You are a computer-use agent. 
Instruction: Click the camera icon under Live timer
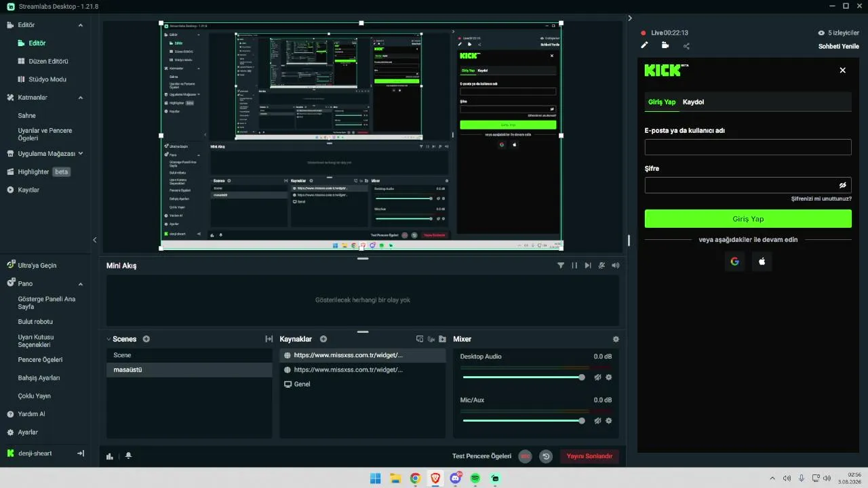tap(665, 45)
